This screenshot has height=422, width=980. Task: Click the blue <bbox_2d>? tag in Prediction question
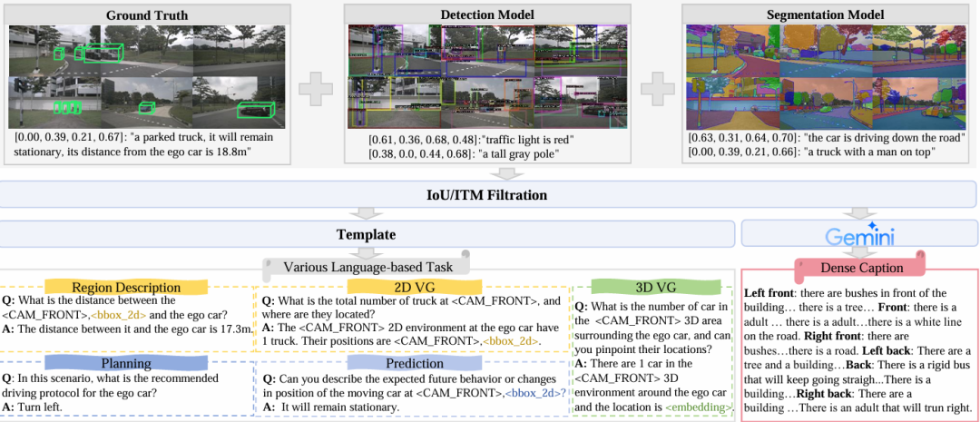[x=535, y=393]
